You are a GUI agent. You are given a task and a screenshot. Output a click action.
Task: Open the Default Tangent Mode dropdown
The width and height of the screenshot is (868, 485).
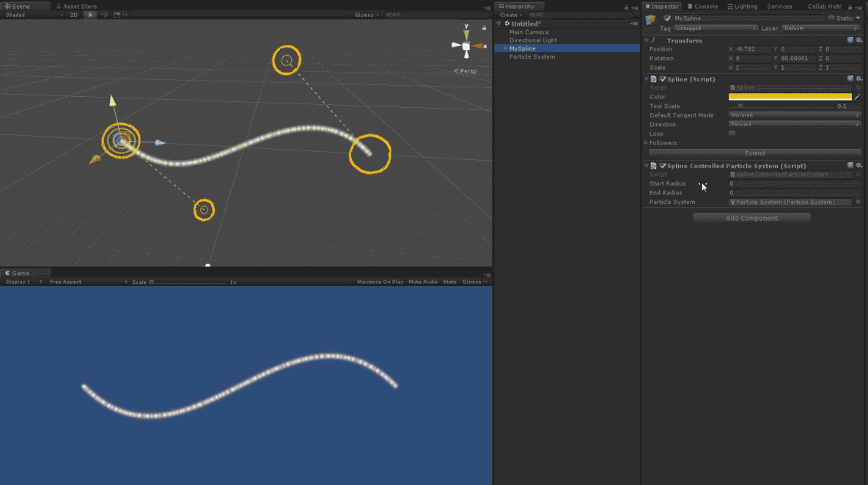click(794, 115)
